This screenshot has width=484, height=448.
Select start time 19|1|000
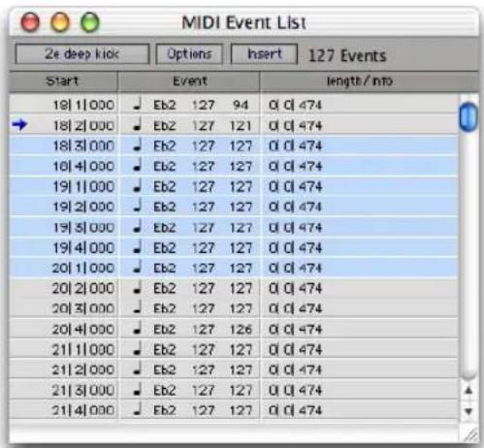(x=83, y=187)
